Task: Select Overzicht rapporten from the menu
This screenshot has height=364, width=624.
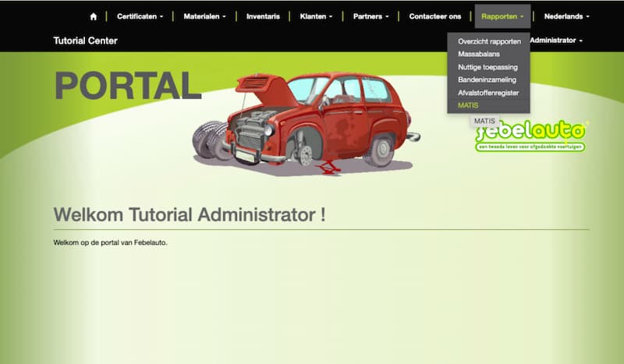Action: point(489,41)
